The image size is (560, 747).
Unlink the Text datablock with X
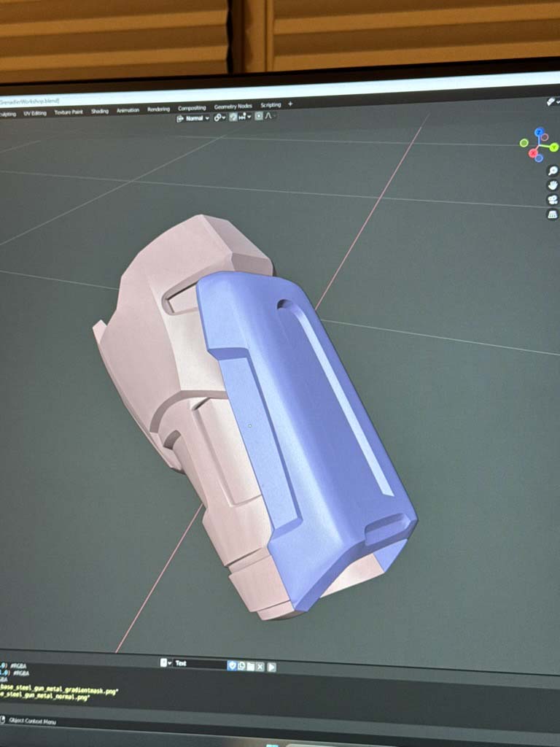pos(260,667)
